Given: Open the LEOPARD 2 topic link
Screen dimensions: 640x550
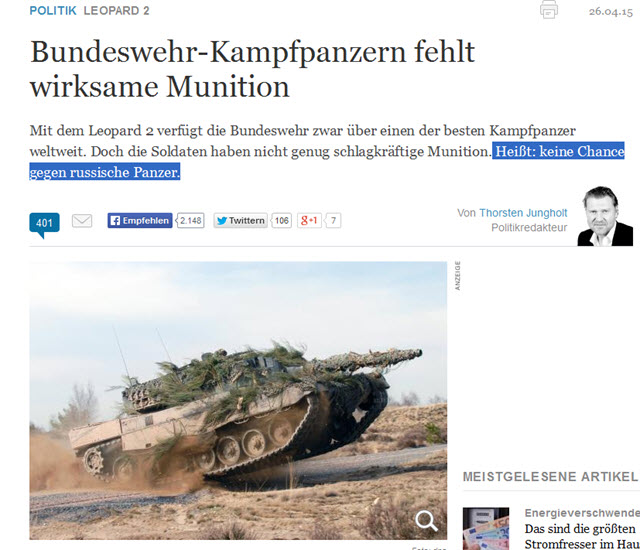Looking at the screenshot, I should pos(116,11).
